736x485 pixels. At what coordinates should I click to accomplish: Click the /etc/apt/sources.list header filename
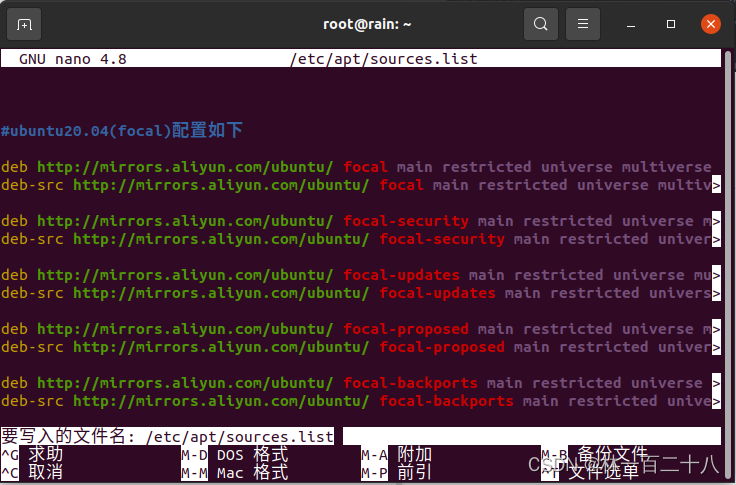[x=383, y=59]
